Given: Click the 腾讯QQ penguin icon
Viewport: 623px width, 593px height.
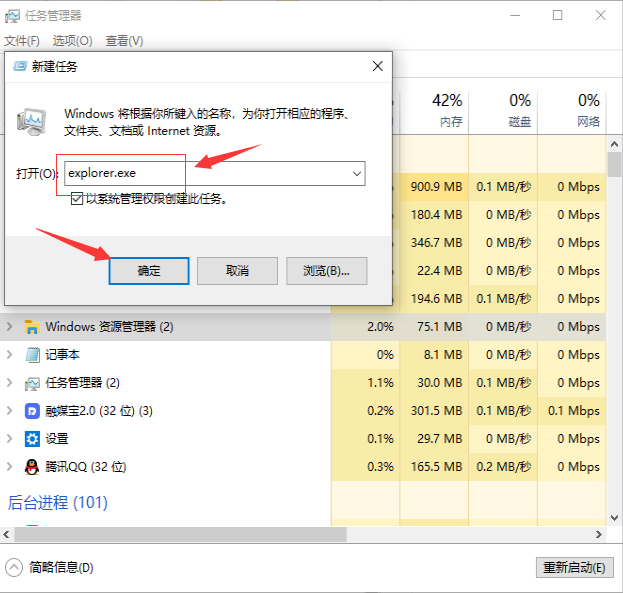Looking at the screenshot, I should coord(32,467).
